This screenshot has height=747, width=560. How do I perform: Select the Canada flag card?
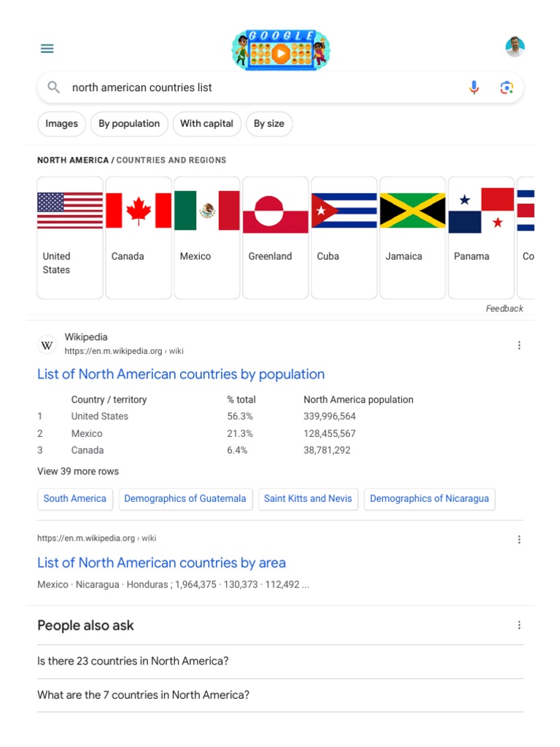point(139,237)
